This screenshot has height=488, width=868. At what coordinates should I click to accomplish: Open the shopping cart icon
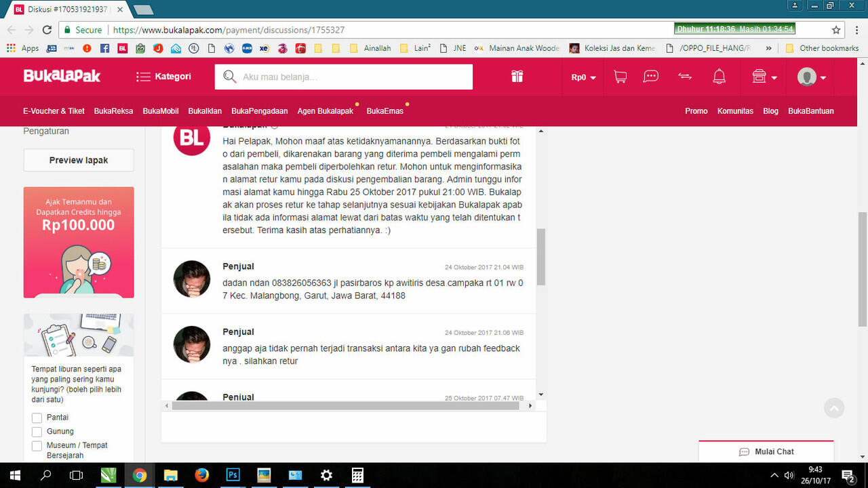pyautogui.click(x=620, y=77)
